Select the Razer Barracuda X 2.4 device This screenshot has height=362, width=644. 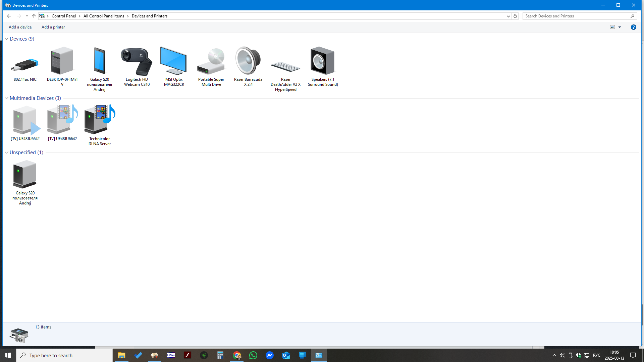coord(248,61)
